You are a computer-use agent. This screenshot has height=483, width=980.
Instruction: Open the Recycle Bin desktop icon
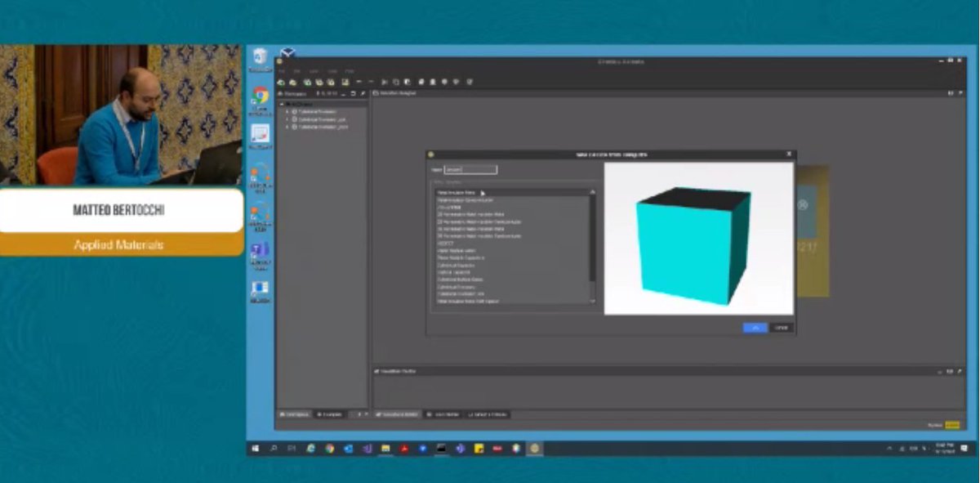pos(261,60)
